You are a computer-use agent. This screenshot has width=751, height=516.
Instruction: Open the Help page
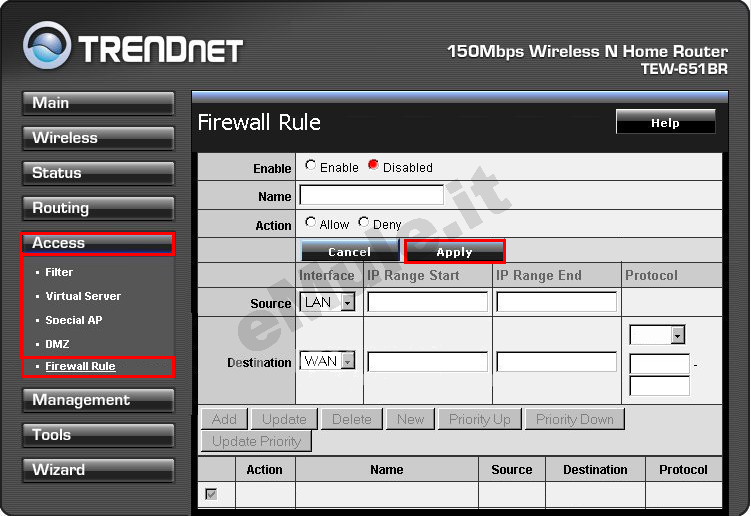click(x=666, y=123)
